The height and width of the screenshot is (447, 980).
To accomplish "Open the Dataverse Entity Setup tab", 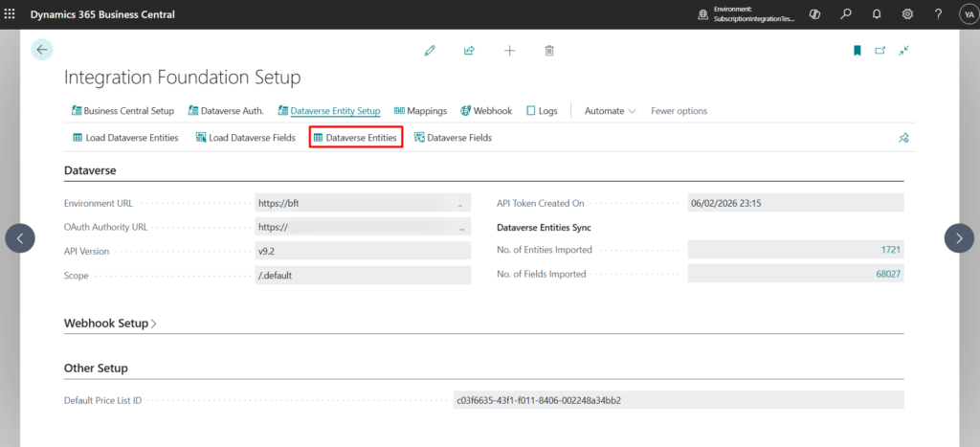I will pyautogui.click(x=328, y=111).
